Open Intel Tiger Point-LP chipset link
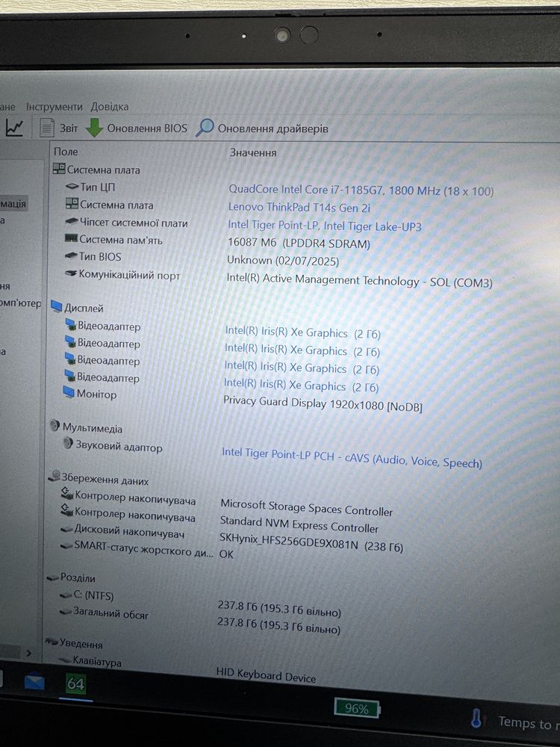 point(324,226)
